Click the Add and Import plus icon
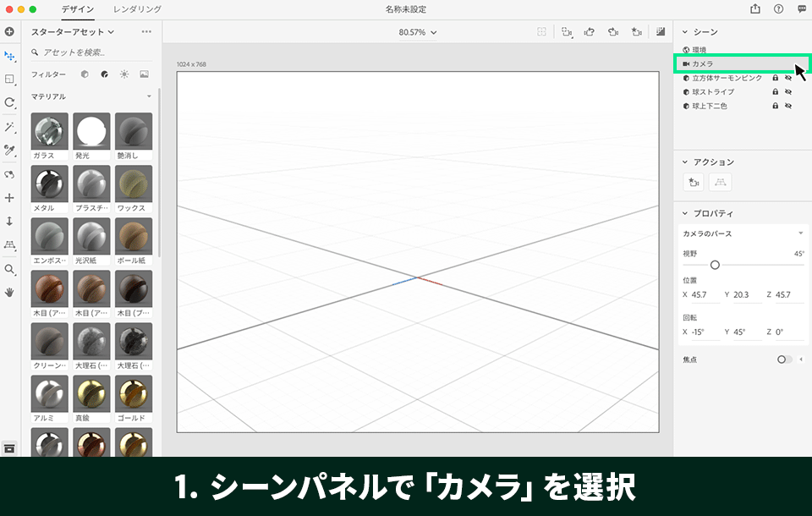812x516 pixels. [9, 31]
